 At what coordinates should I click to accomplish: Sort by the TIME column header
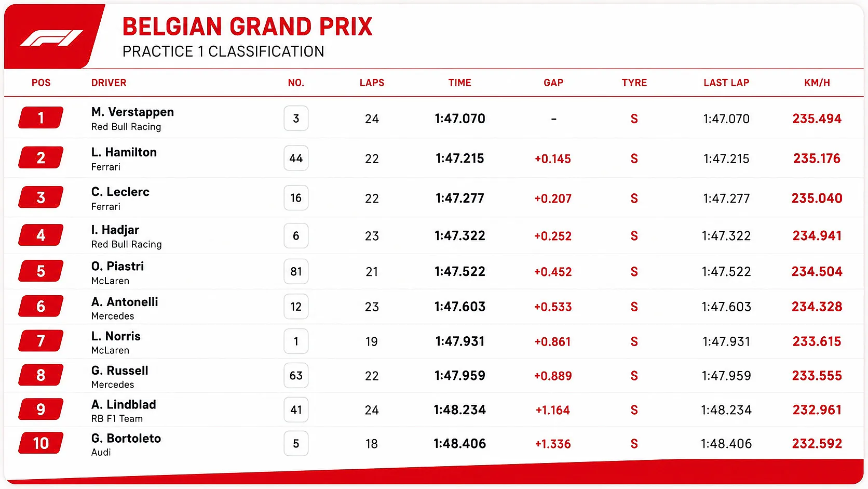click(460, 83)
